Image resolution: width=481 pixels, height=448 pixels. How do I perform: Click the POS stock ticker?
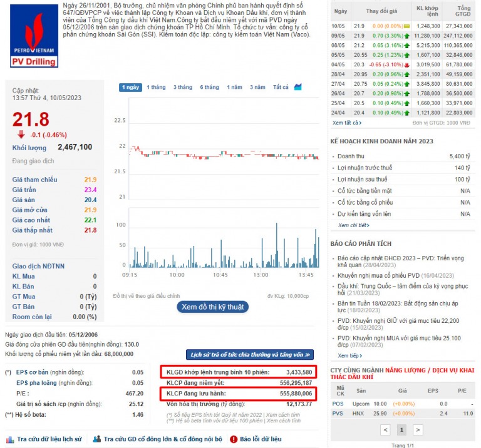[x=338, y=404]
